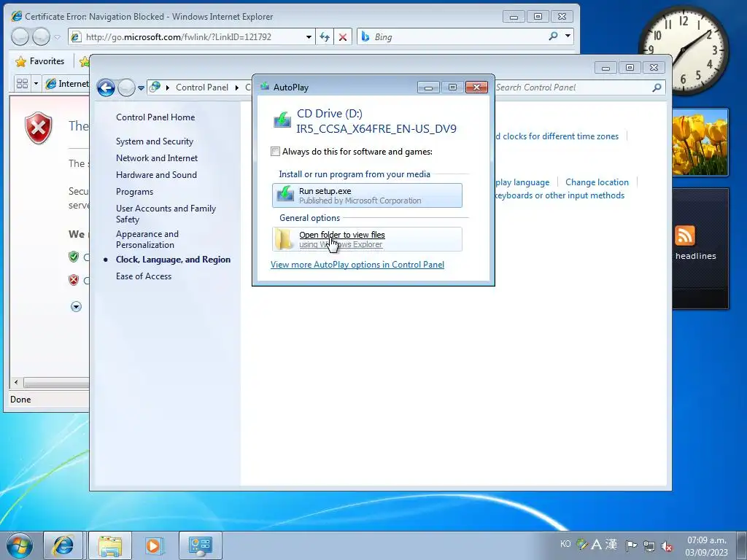747x560 pixels.
Task: Click the KO language indicator
Action: pos(565,544)
